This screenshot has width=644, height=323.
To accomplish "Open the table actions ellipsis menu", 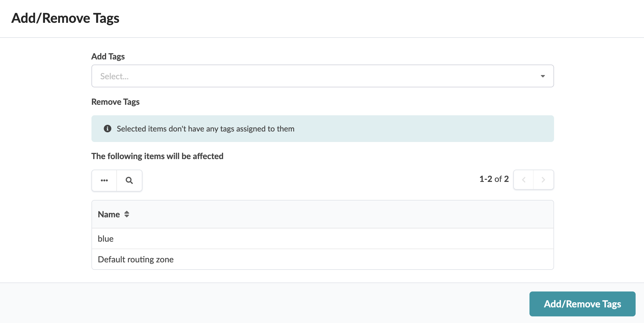I will [x=104, y=180].
